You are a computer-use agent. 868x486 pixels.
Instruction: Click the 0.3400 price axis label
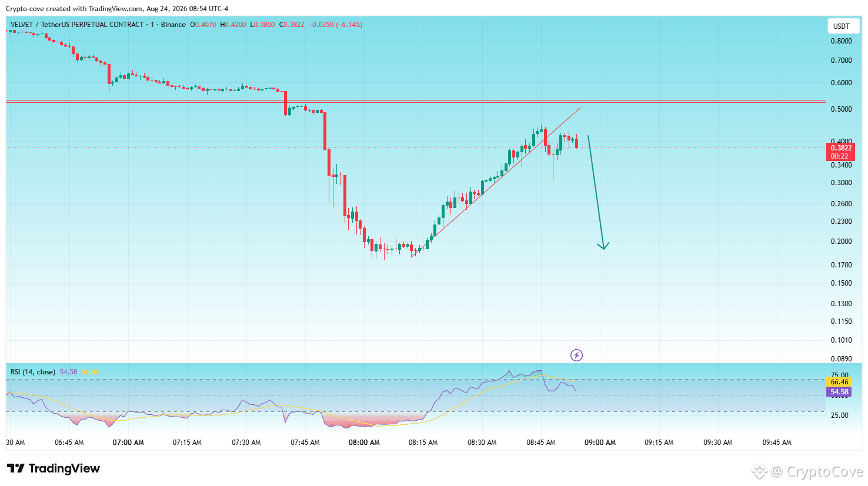(x=841, y=165)
